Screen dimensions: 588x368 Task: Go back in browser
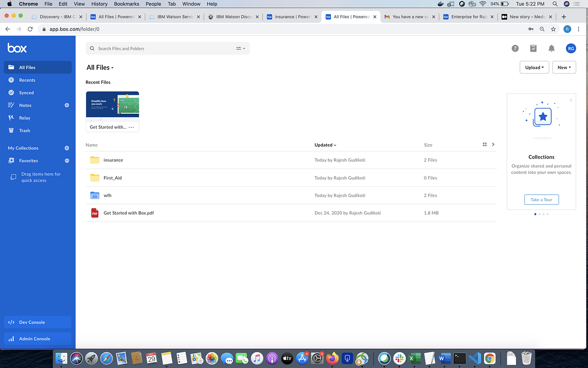point(8,29)
